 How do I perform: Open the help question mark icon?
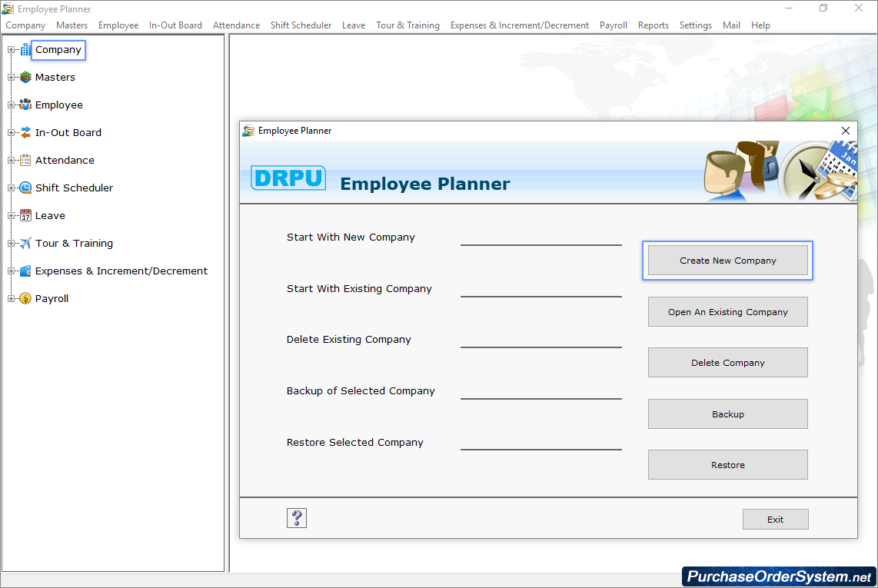point(297,518)
